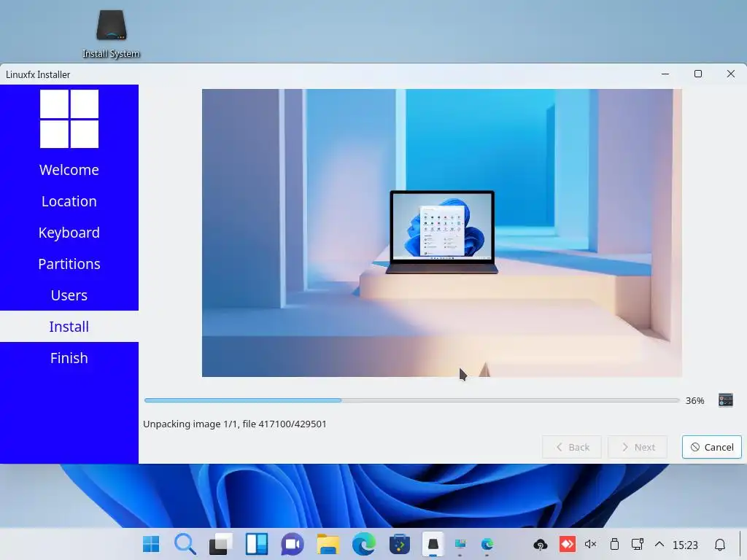Click the 36% progress label
This screenshot has height=560, width=747.
tap(694, 401)
